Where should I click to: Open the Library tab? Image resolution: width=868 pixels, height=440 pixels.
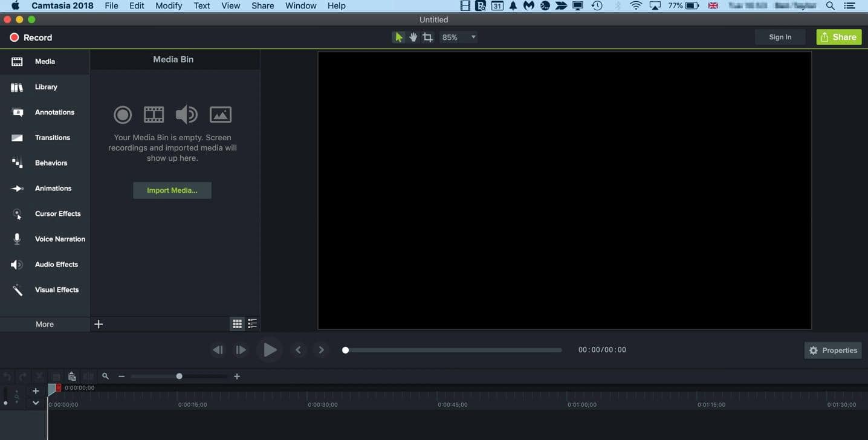tap(45, 87)
